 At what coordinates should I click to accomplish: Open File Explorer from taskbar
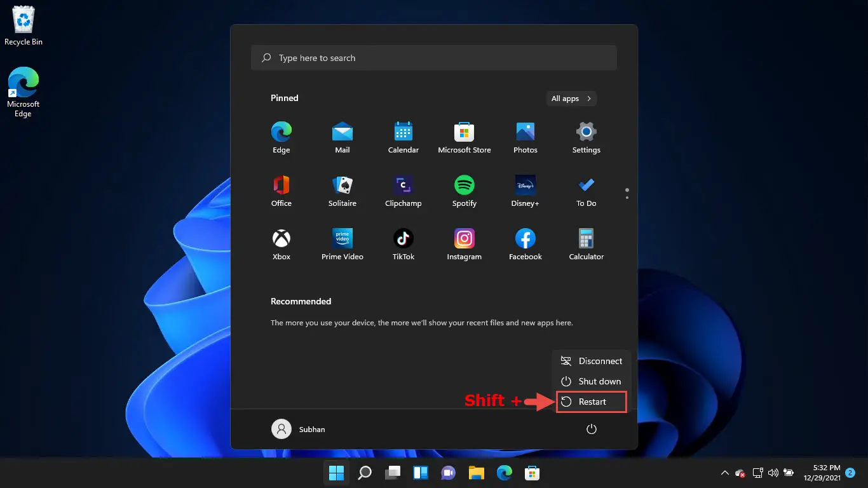(x=477, y=473)
